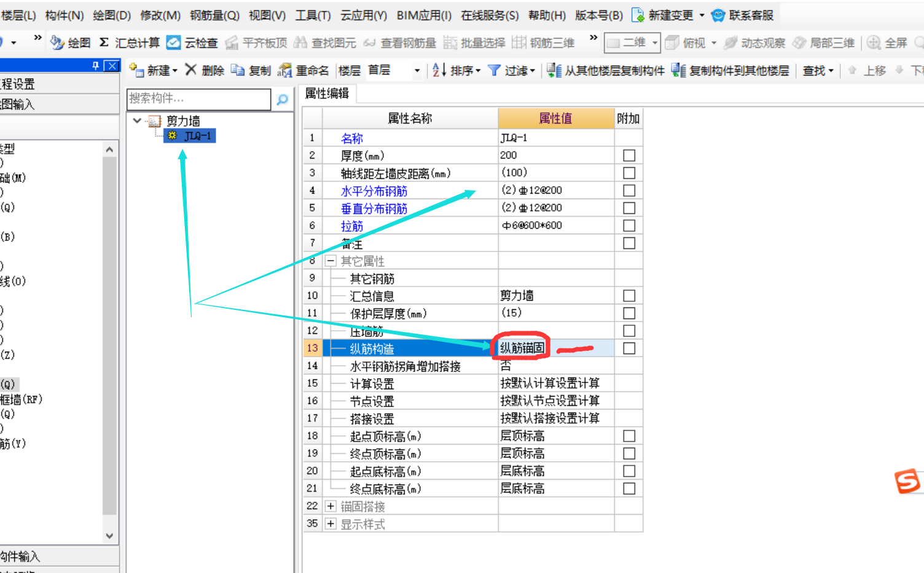Screen dimensions: 924x573
Task: Click the 垂直分布钢筋 property link
Action: point(374,208)
